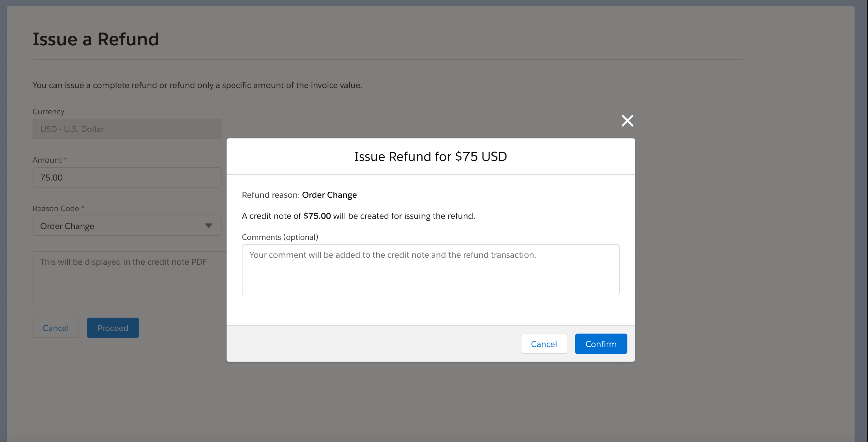868x442 pixels.
Task: Click the Issue a Refund page heading
Action: pos(95,39)
